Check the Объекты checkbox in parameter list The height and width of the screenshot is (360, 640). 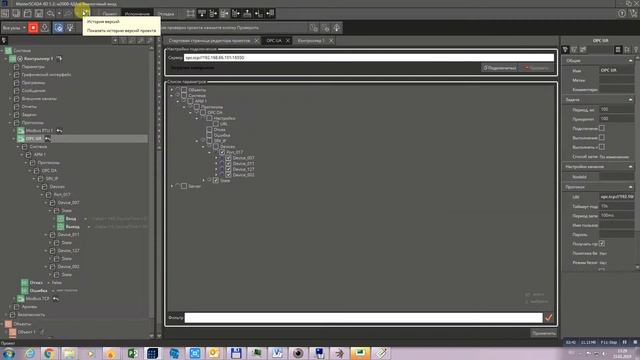[184, 90]
